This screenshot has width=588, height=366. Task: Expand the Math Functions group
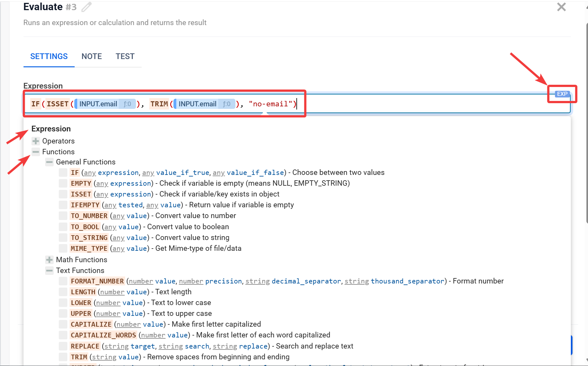coord(50,260)
